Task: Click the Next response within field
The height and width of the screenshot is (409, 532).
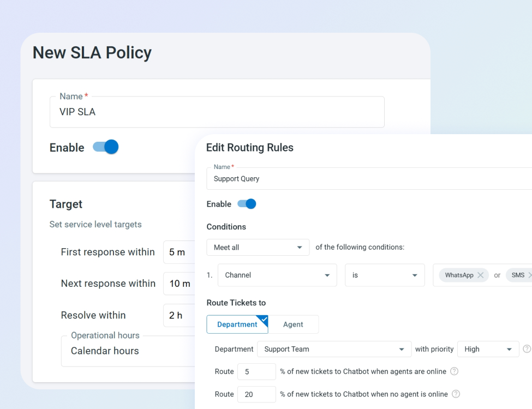Action: tap(180, 284)
